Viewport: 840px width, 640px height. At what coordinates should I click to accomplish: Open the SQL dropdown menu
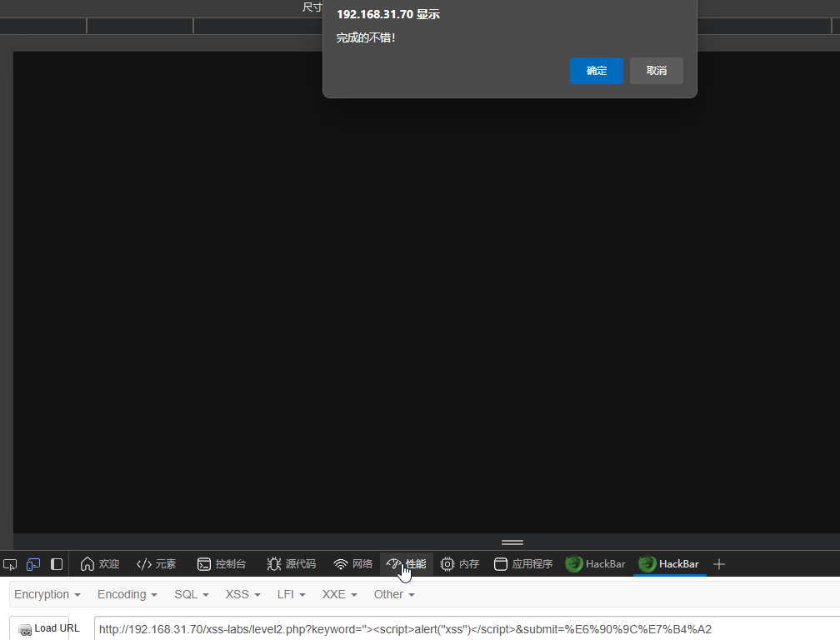tap(192, 594)
